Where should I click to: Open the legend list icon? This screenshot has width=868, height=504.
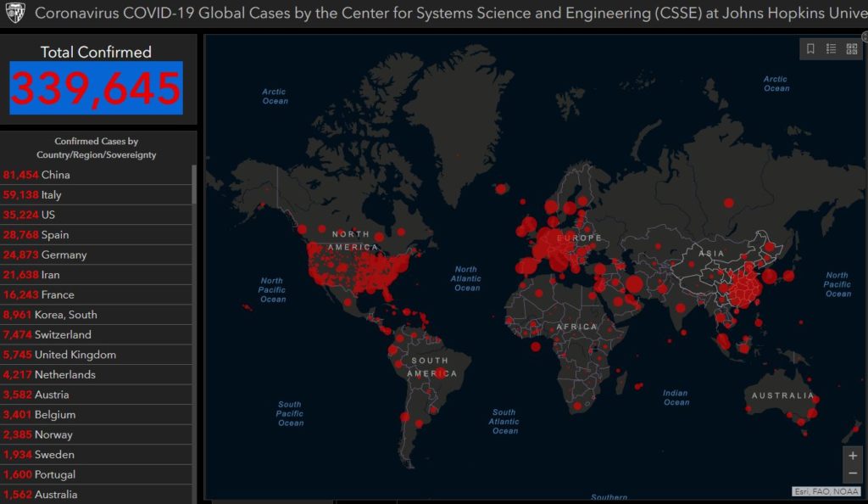click(831, 48)
